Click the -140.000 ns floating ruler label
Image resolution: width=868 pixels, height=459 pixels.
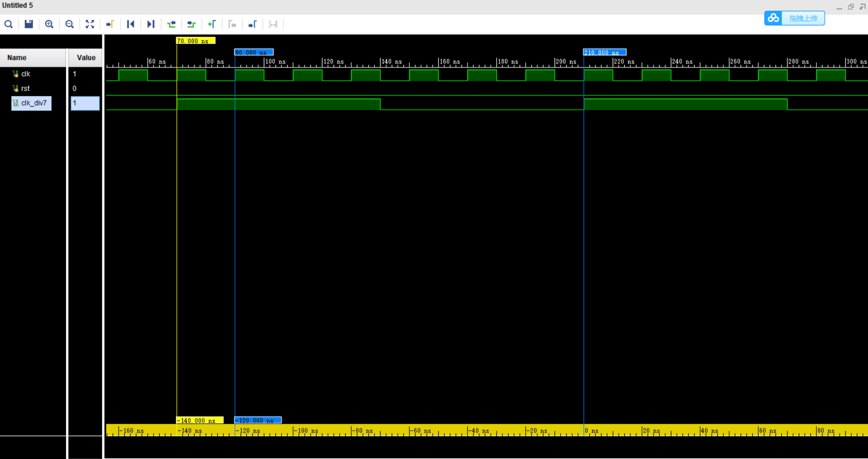200,420
